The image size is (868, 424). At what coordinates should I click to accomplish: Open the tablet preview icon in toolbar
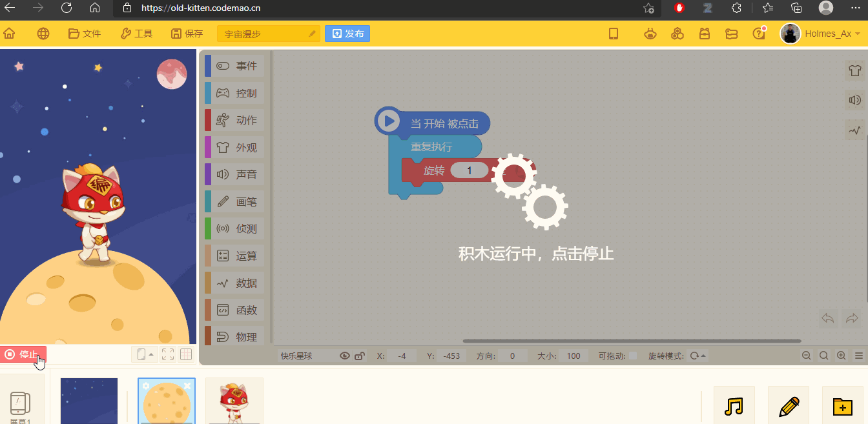(x=614, y=34)
